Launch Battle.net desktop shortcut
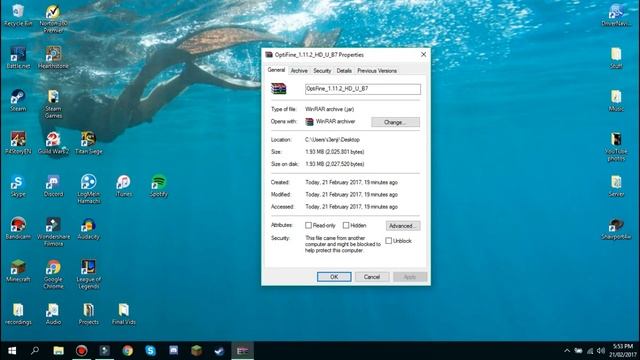The image size is (640, 360). point(18,57)
